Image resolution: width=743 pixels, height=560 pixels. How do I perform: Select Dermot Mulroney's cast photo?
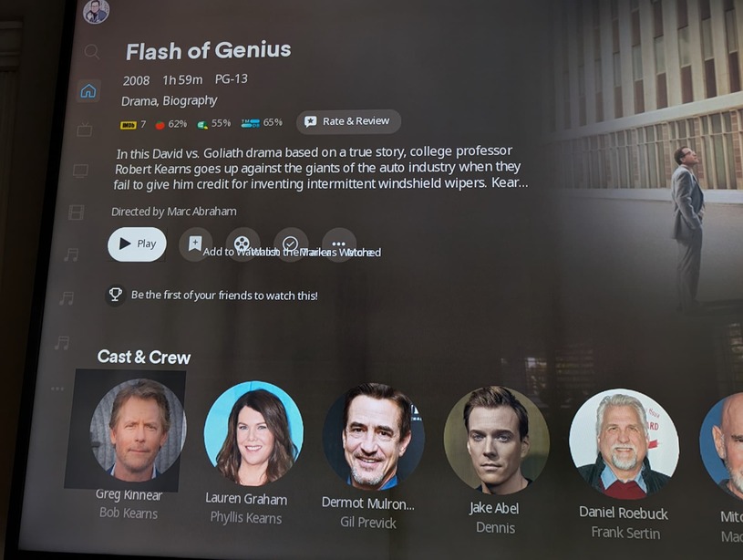coord(374,437)
